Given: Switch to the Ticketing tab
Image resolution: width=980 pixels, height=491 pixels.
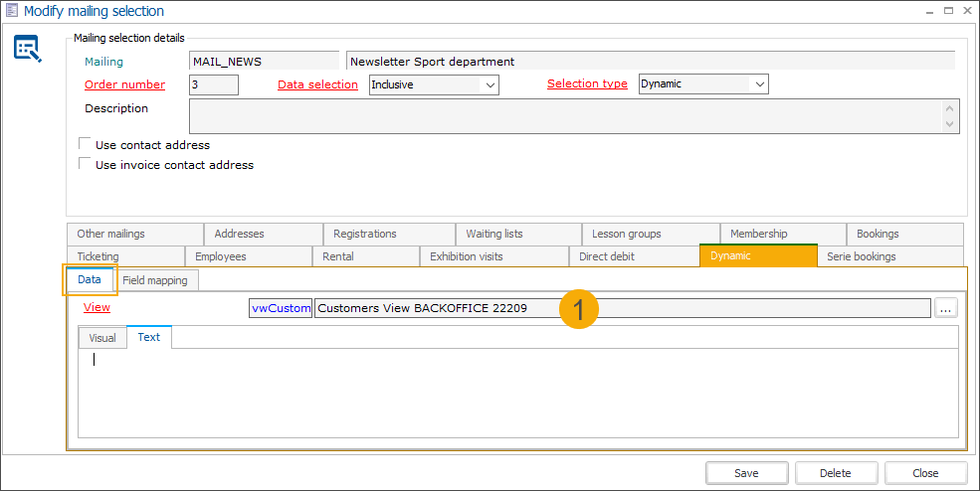Looking at the screenshot, I should [125, 256].
